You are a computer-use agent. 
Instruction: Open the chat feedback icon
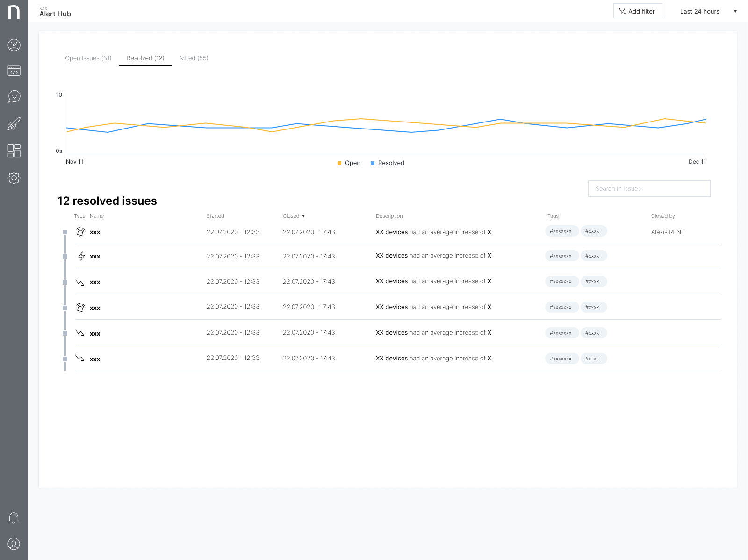click(14, 96)
